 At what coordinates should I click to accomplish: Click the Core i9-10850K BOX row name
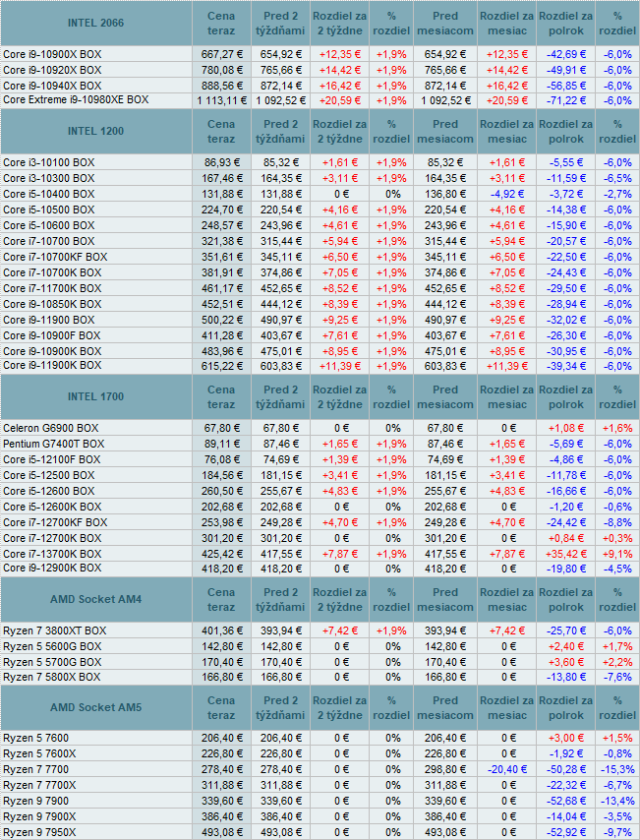[52, 304]
